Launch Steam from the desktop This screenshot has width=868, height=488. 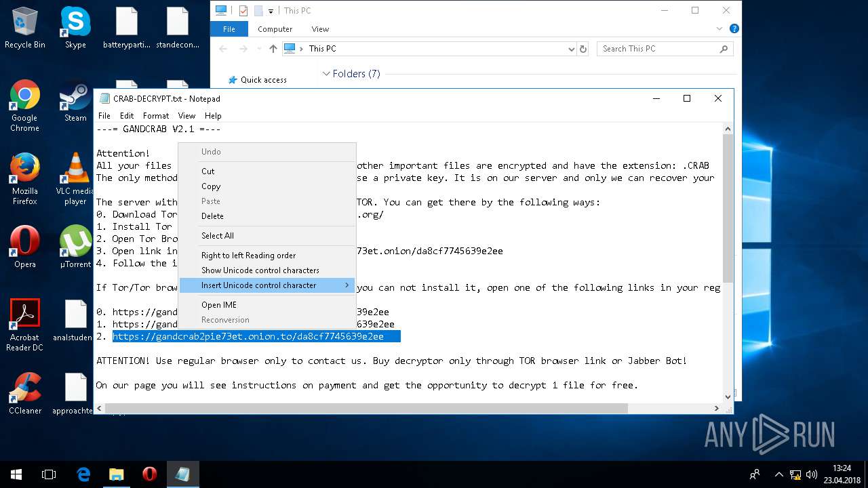point(75,102)
